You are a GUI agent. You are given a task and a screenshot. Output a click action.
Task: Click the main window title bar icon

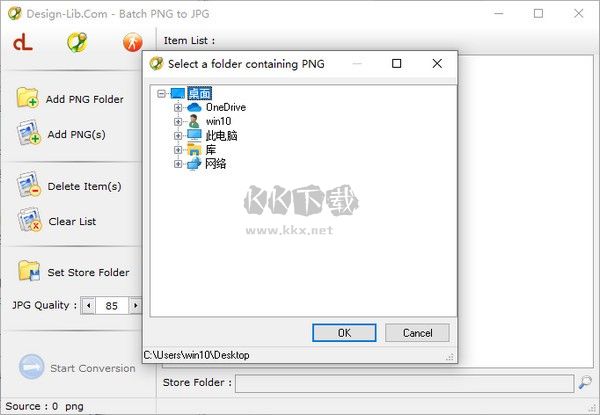(x=15, y=14)
